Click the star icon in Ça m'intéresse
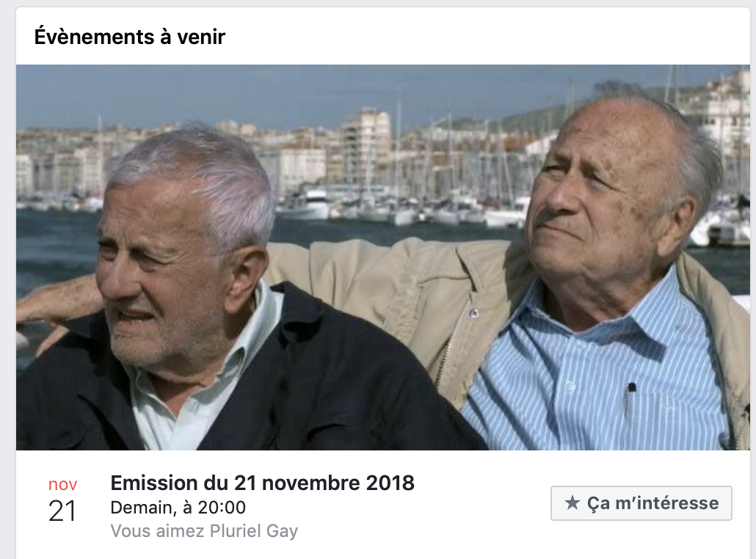 click(x=572, y=503)
